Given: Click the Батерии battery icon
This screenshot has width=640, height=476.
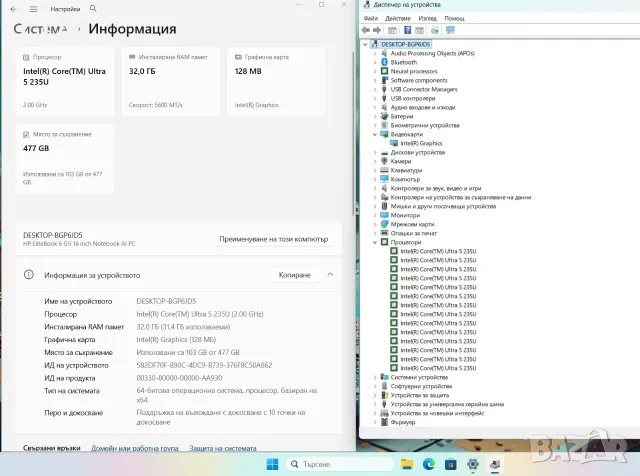Looking at the screenshot, I should [384, 116].
